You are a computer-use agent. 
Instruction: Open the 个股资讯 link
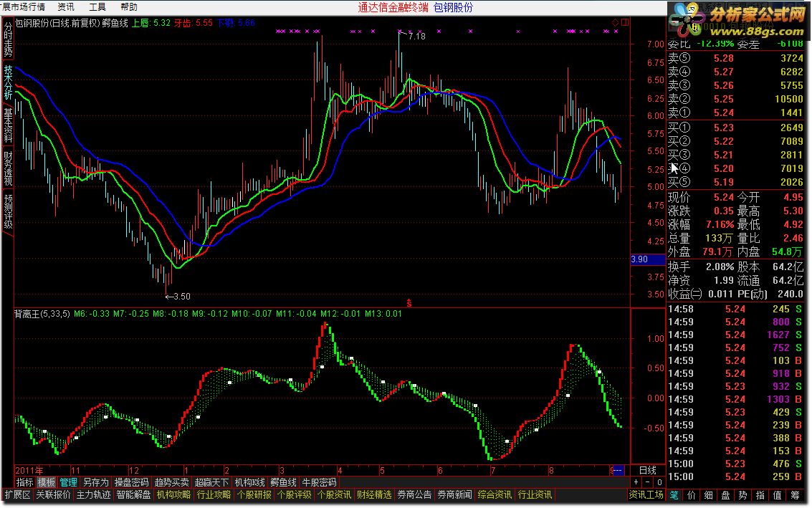(x=334, y=494)
